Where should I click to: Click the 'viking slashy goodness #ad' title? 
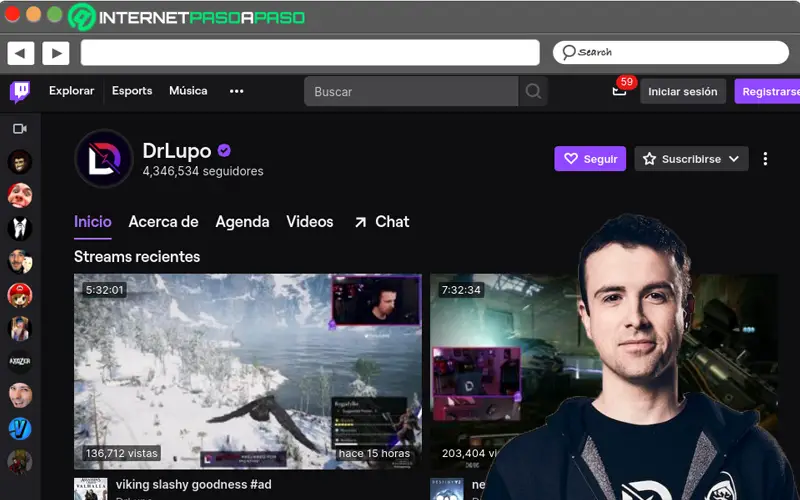(193, 484)
